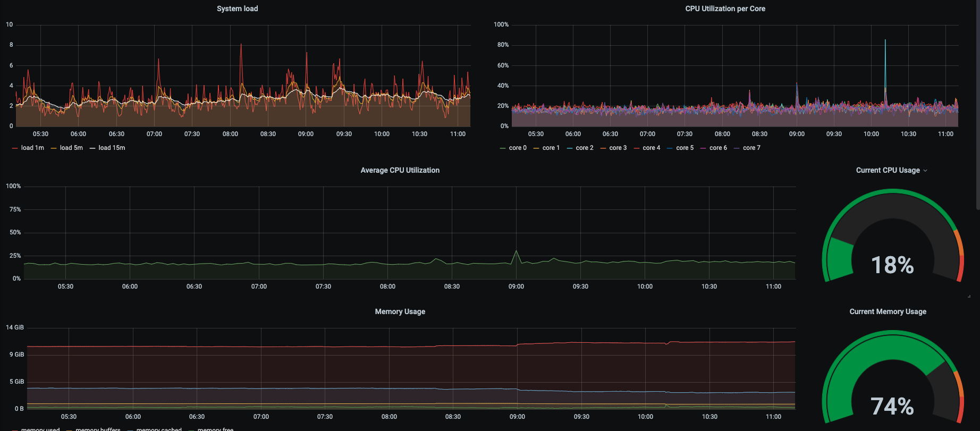Show only core 7 via legend label
Screen dimensions: 980x431
[751, 148]
